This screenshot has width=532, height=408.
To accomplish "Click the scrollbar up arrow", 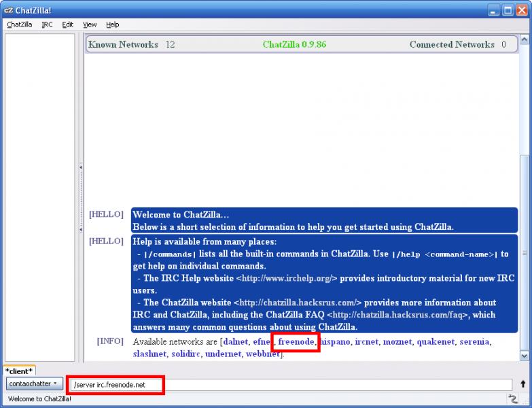I will (524, 39).
